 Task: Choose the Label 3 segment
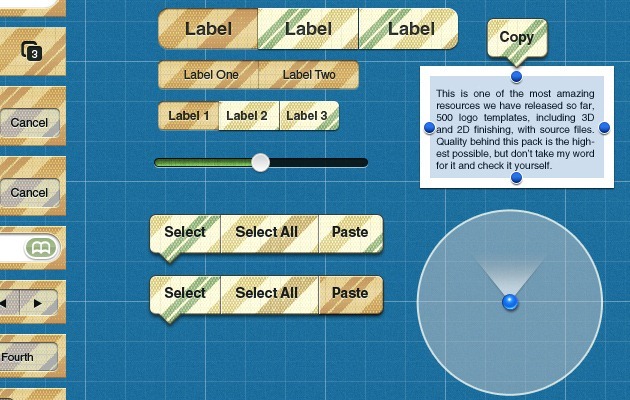(x=309, y=116)
